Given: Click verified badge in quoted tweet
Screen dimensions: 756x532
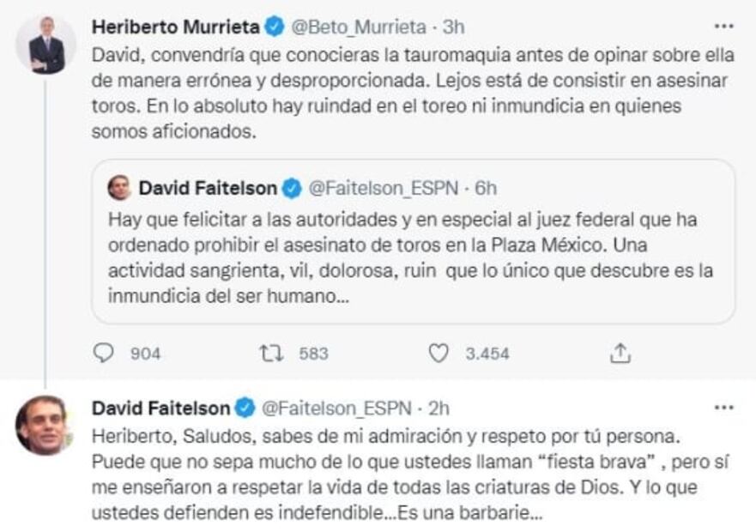Looking at the screenshot, I should coord(293,188).
